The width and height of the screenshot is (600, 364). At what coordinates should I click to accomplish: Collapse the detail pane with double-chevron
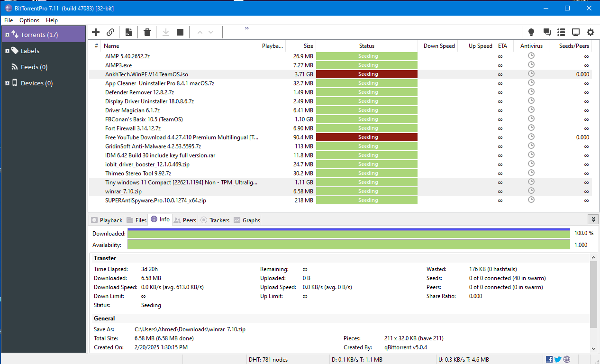coord(592,219)
